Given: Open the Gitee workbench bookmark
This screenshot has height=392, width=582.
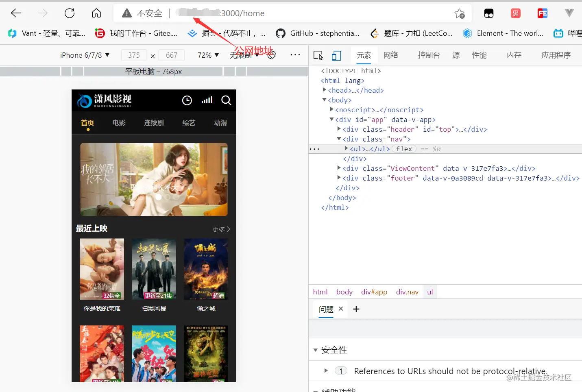Looking at the screenshot, I should pos(136,33).
